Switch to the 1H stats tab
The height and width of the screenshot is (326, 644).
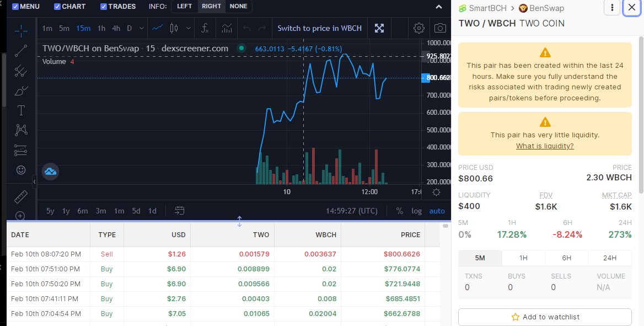coord(523,258)
